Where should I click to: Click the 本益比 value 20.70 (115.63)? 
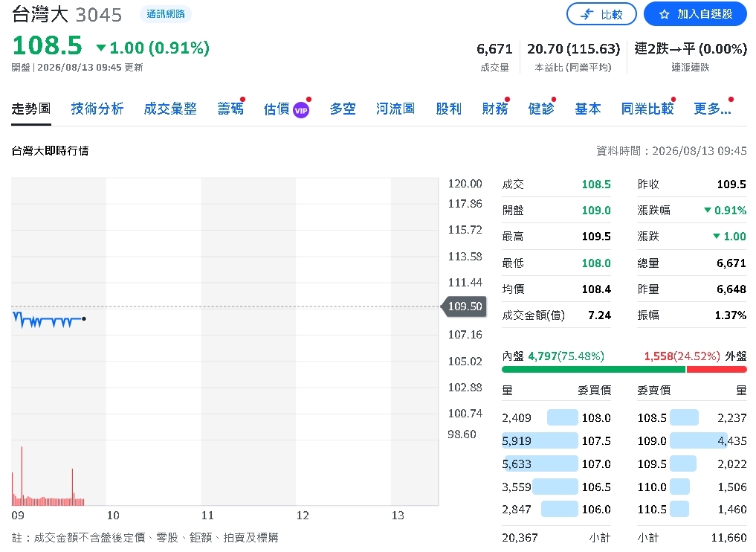point(573,49)
